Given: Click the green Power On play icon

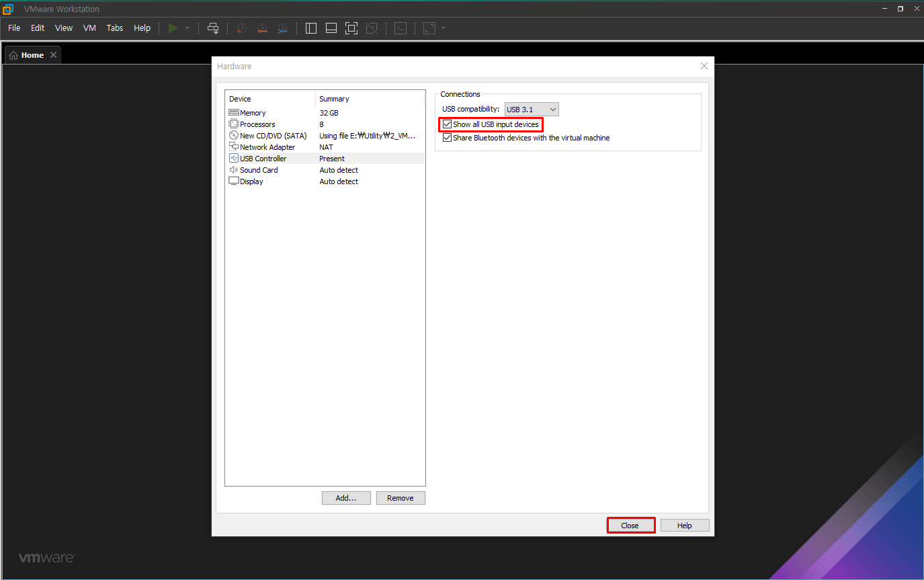Looking at the screenshot, I should click(173, 28).
